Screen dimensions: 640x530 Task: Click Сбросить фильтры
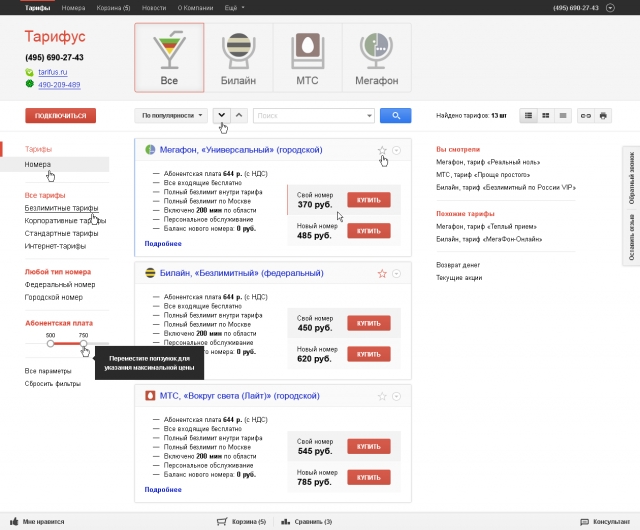(x=53, y=384)
